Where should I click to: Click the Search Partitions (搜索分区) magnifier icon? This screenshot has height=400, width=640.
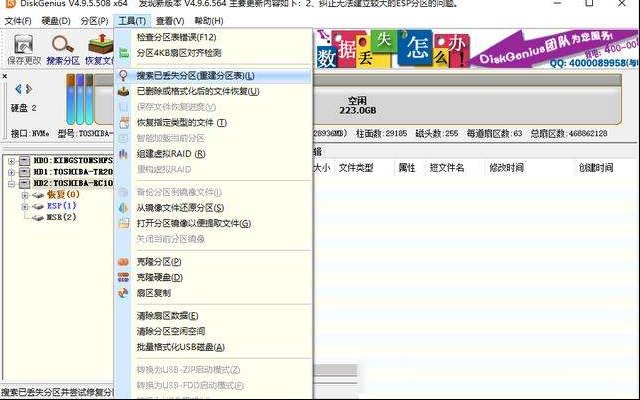(62, 44)
